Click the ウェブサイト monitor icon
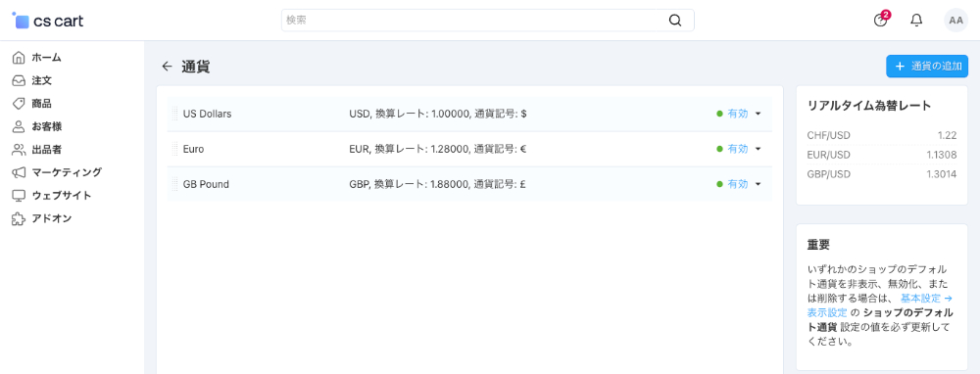This screenshot has width=980, height=374. [19, 196]
